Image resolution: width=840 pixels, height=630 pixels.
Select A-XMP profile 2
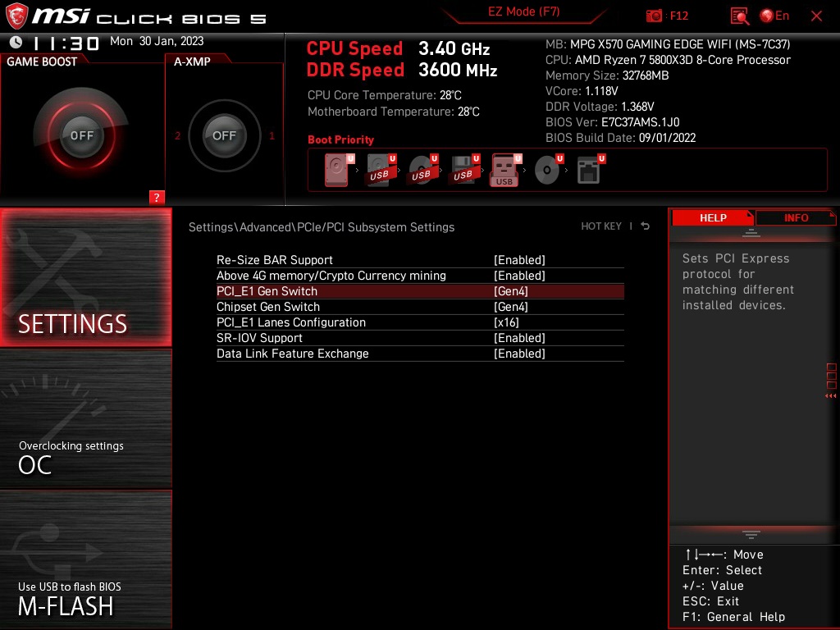[178, 135]
